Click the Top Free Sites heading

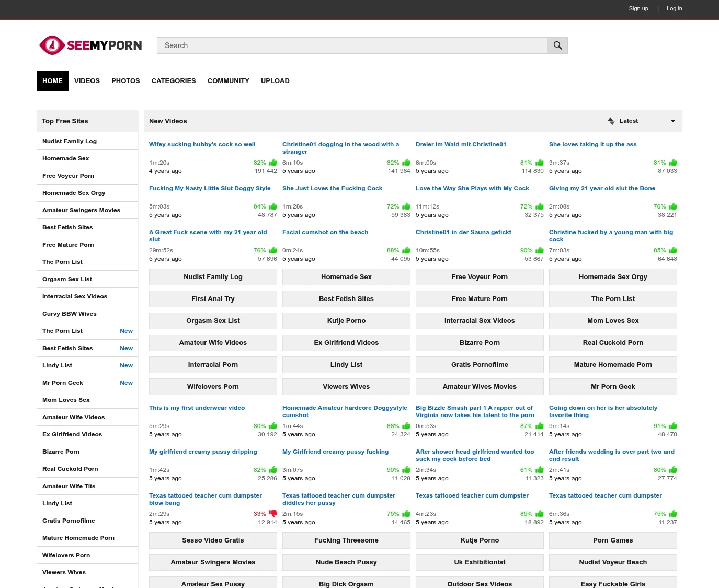[65, 121]
